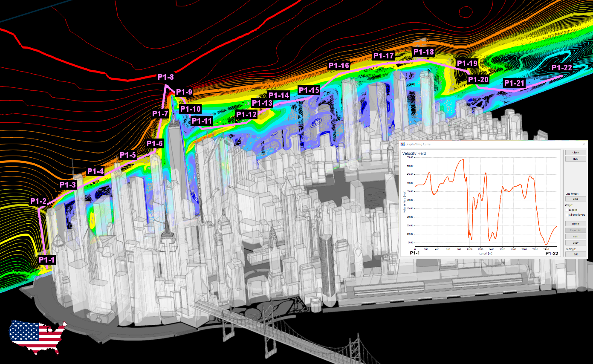Dismiss the dialog with the X in its corner
The width and height of the screenshot is (593, 364).
(x=584, y=144)
